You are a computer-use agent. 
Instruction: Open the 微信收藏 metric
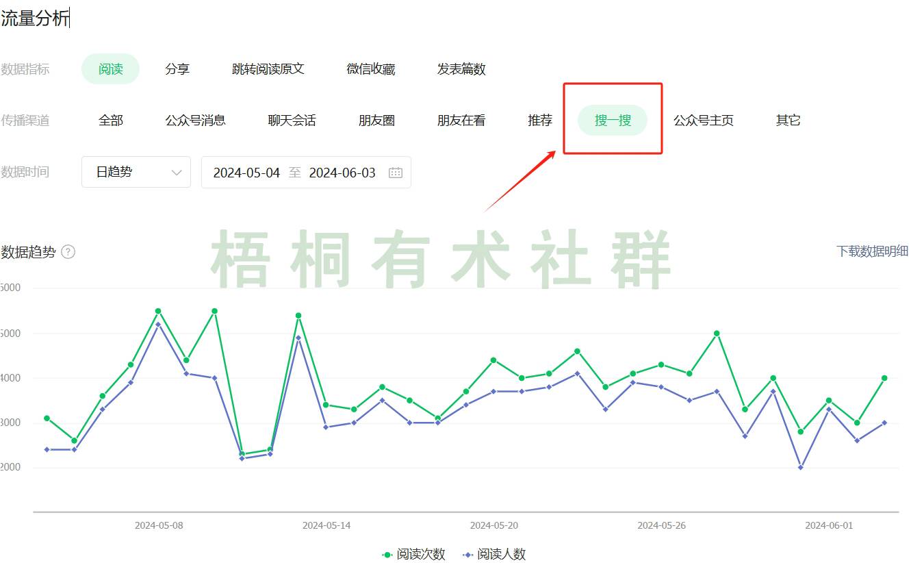tap(372, 68)
